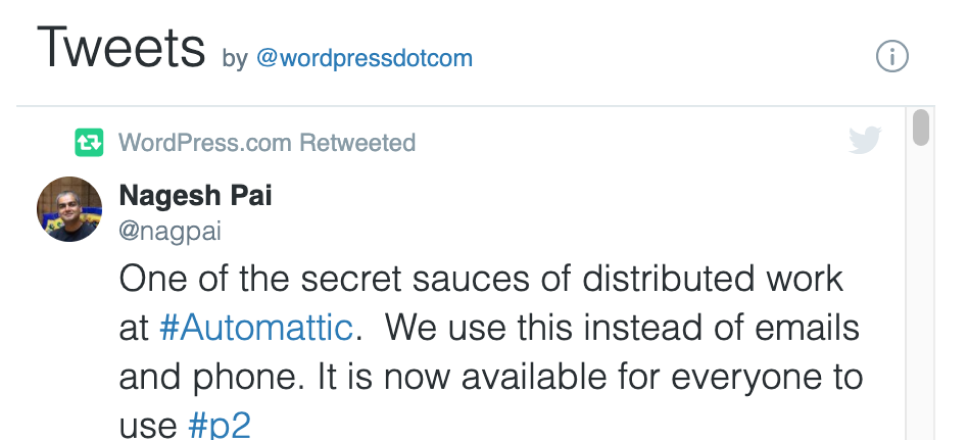Click the "WordPress.com Retweeted" label

click(x=267, y=143)
